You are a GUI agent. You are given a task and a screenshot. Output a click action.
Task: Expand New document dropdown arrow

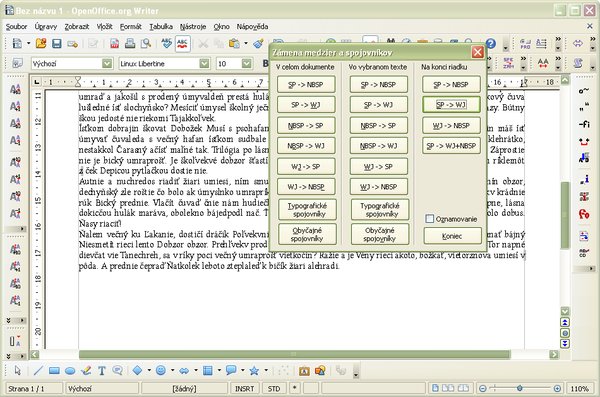point(28,44)
